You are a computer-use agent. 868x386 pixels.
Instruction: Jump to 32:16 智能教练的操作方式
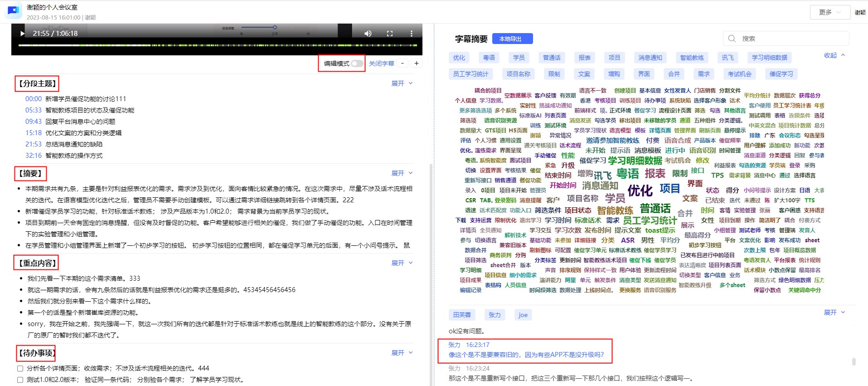pyautogui.click(x=64, y=156)
